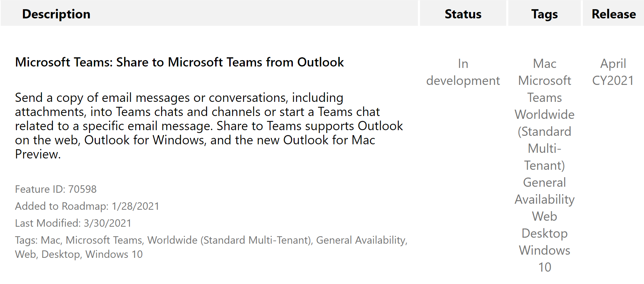The image size is (644, 284).
Task: Open the Share to Microsoft Teams from Outlook title
Action: click(179, 62)
